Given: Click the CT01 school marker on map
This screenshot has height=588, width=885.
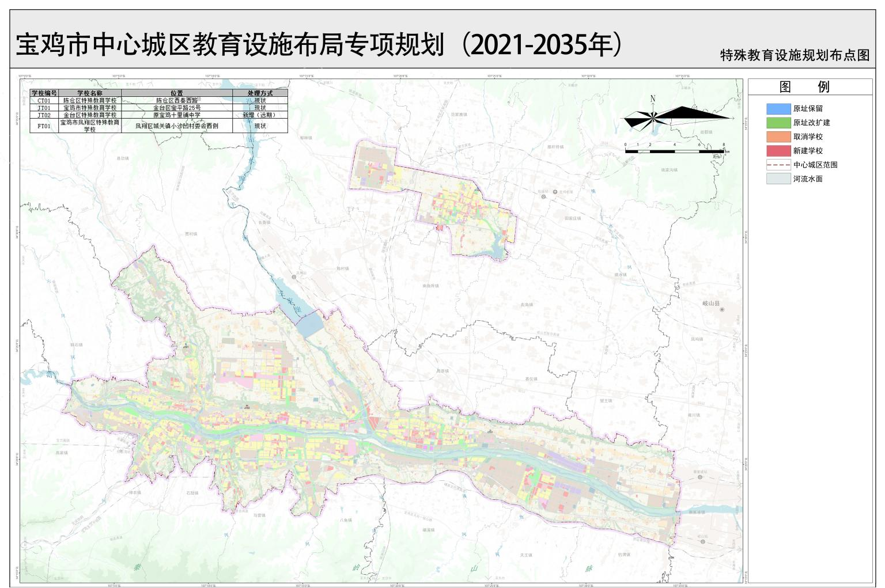Looking at the screenshot, I should point(490,431).
